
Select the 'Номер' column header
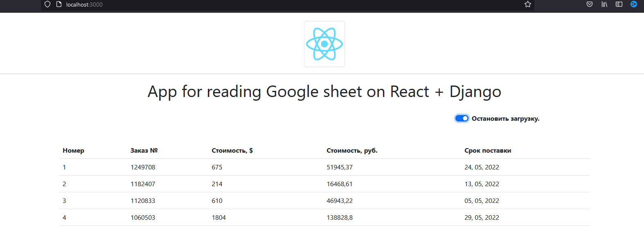pos(73,150)
